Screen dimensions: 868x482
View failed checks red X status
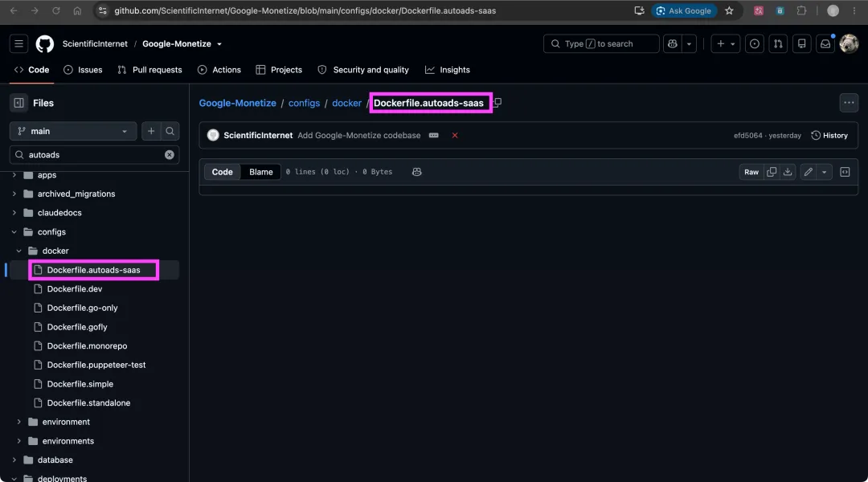[455, 136]
